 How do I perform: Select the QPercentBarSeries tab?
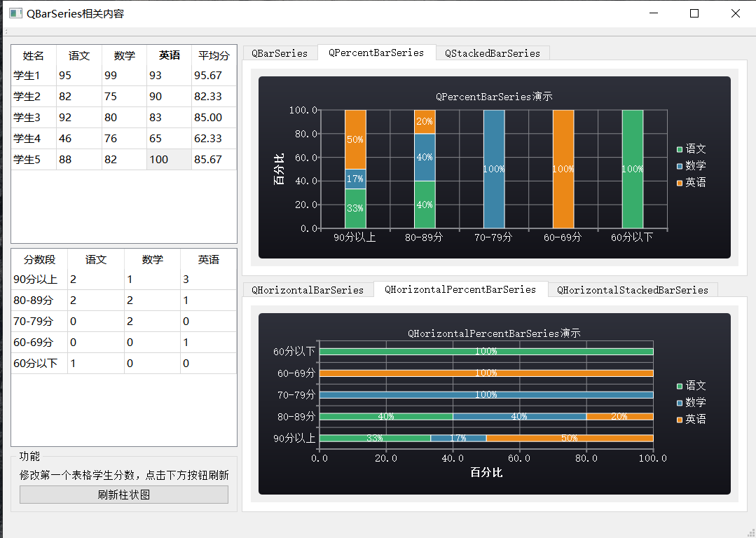377,53
